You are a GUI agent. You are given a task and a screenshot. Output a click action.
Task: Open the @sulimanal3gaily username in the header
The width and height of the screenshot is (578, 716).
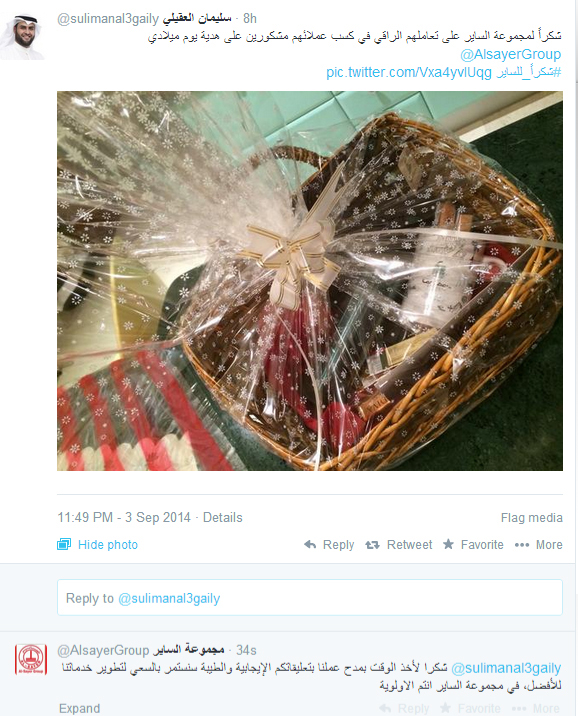point(108,19)
